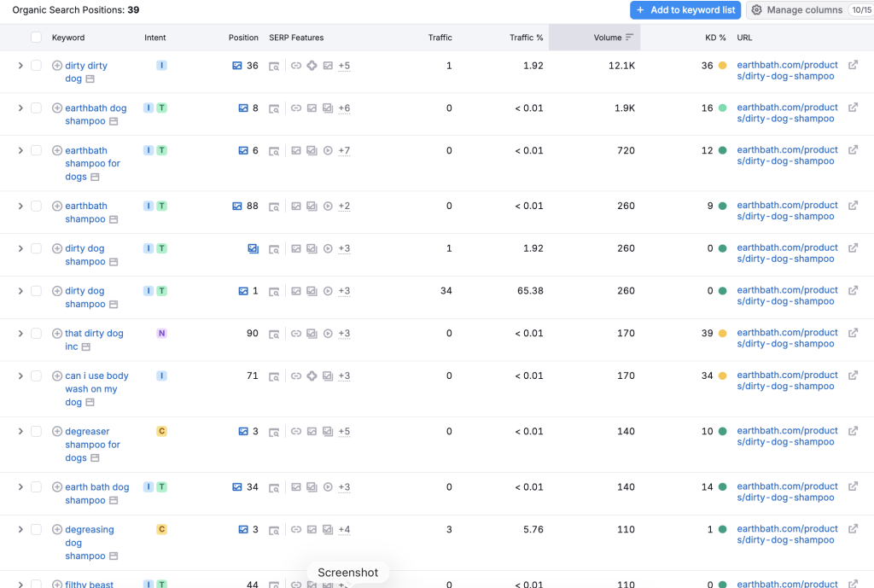Toggle the select-all checkbox in table header
874x588 pixels.
pos(36,38)
